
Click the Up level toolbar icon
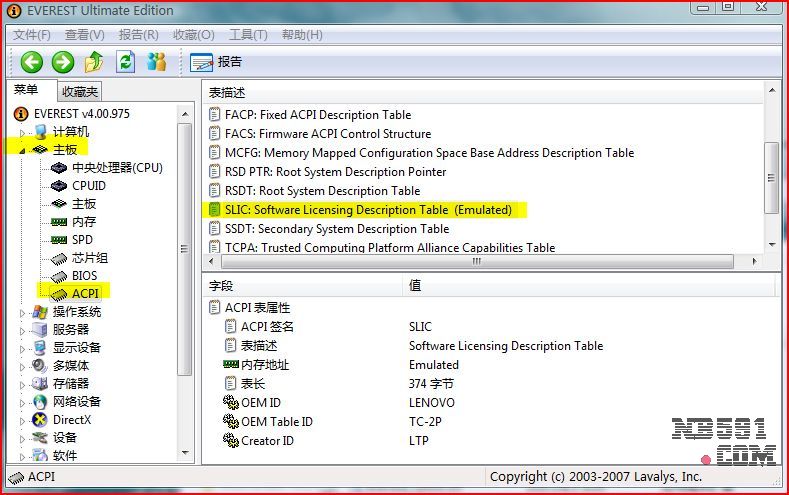[94, 62]
